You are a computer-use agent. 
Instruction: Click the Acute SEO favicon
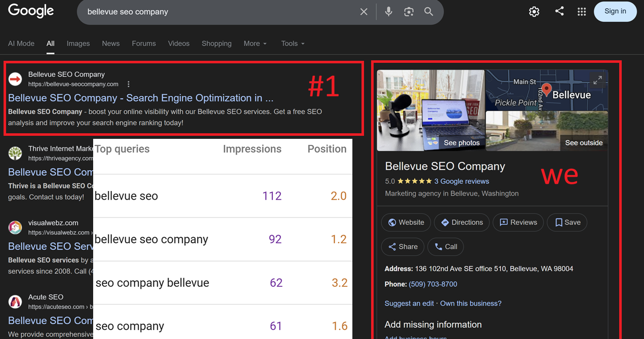15,302
